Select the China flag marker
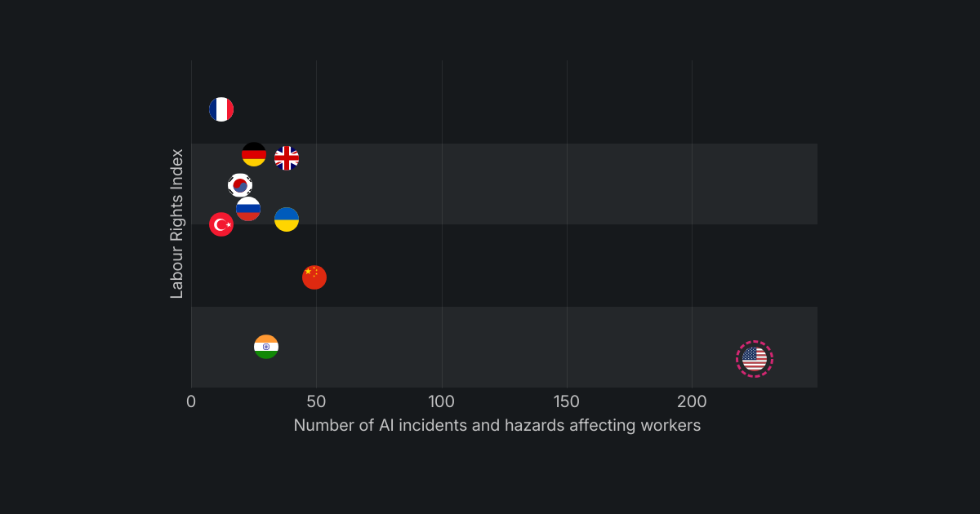Screen dimensions: 980x514 pos(314,277)
